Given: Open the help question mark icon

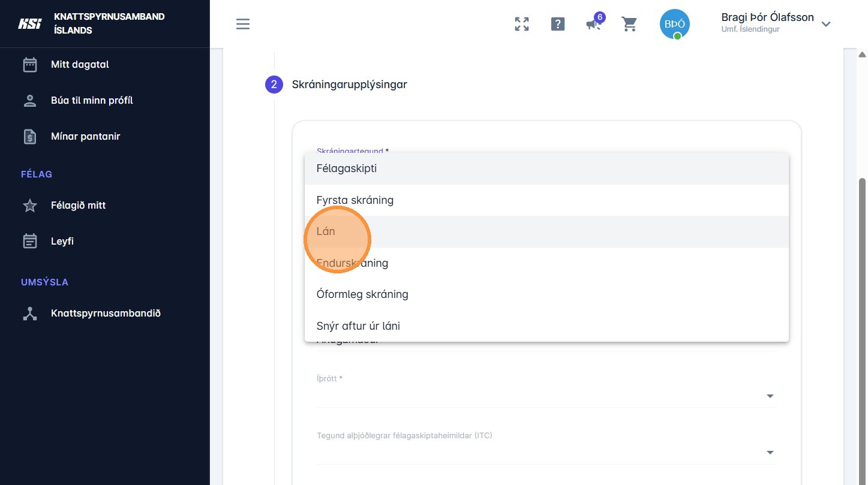Looking at the screenshot, I should [558, 24].
